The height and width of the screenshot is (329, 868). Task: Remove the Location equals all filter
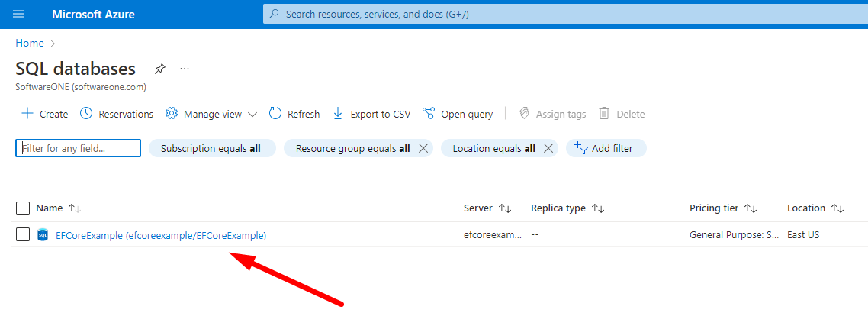548,148
